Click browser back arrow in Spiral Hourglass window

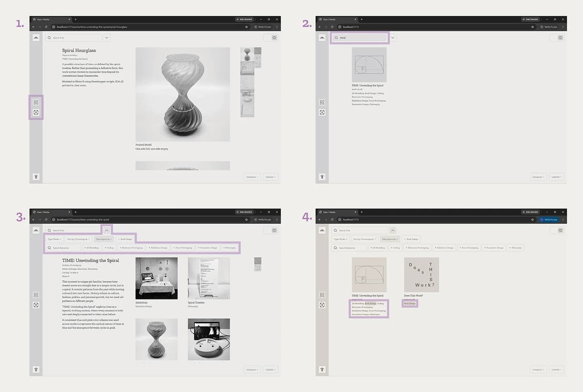(x=34, y=27)
